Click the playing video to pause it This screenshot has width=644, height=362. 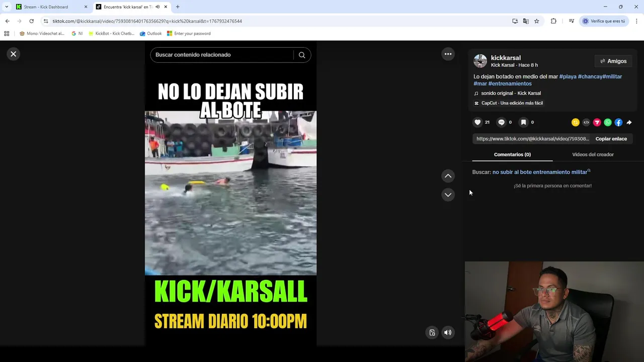click(230, 193)
